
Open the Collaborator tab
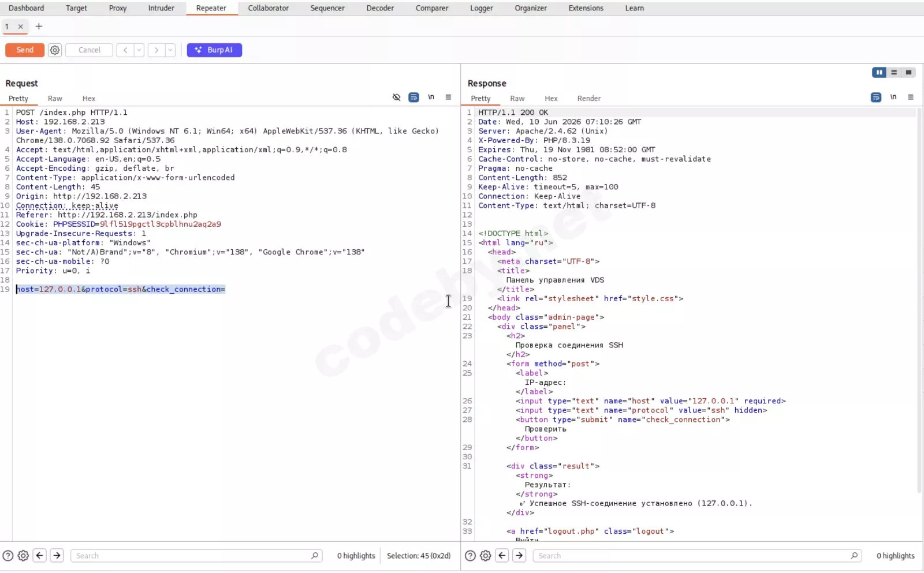click(x=269, y=8)
